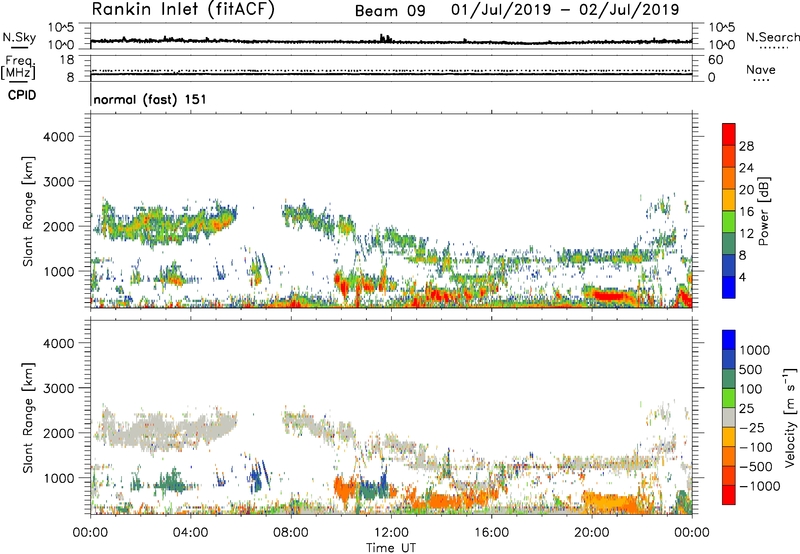
Task: Click the "Time UT" axis title
Action: tap(391, 547)
